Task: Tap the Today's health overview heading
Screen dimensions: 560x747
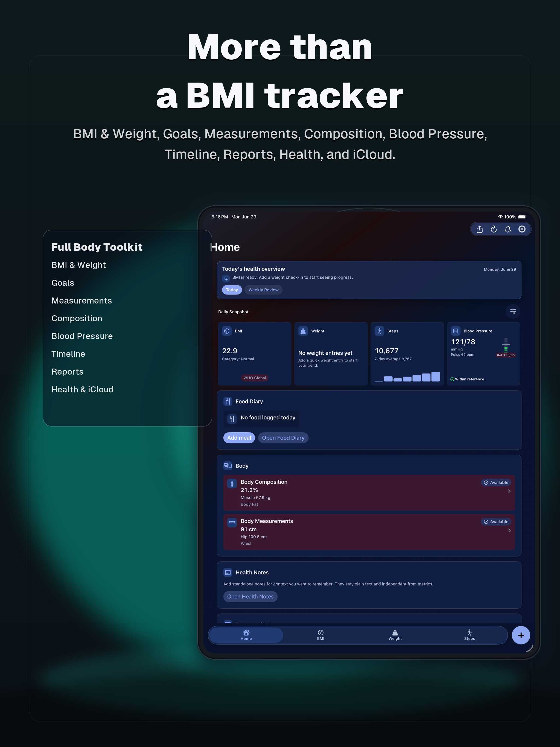Action: coord(253,269)
